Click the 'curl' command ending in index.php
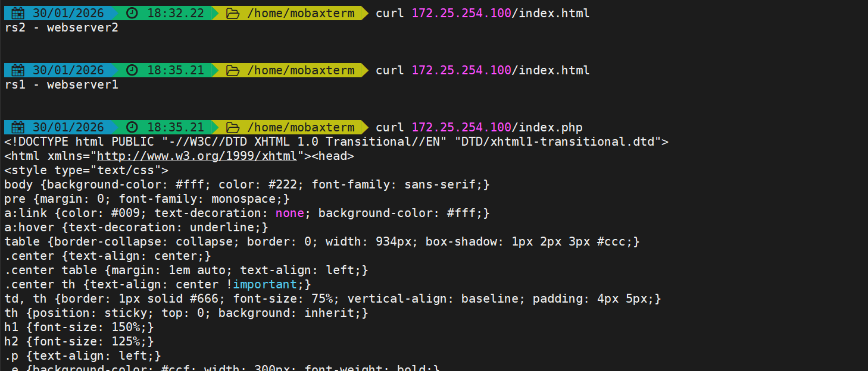 click(x=390, y=127)
